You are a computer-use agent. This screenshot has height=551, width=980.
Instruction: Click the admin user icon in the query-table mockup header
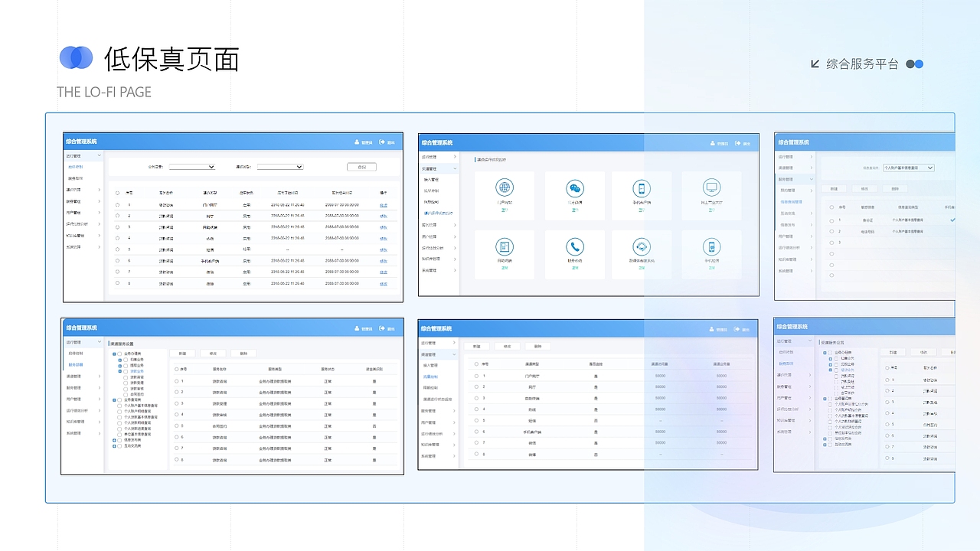coord(357,142)
